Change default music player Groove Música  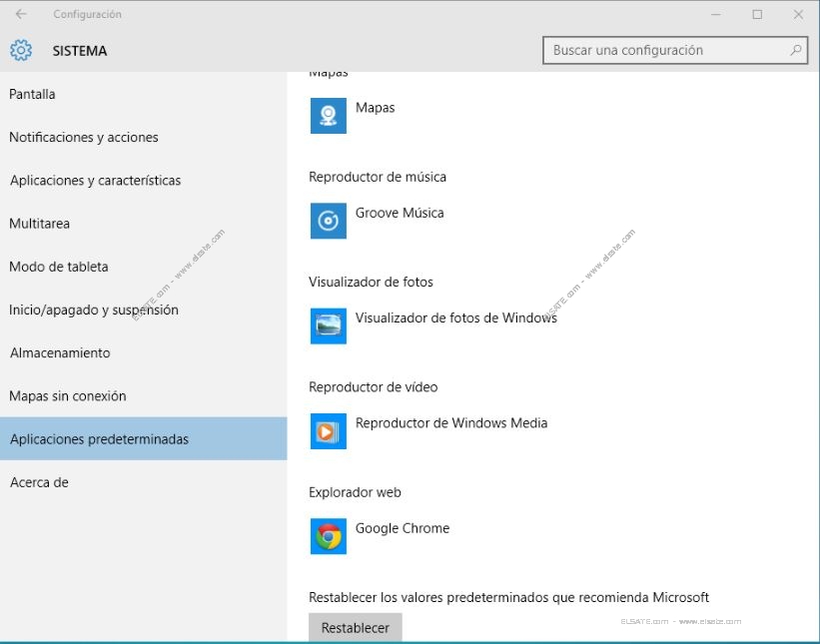[x=400, y=213]
